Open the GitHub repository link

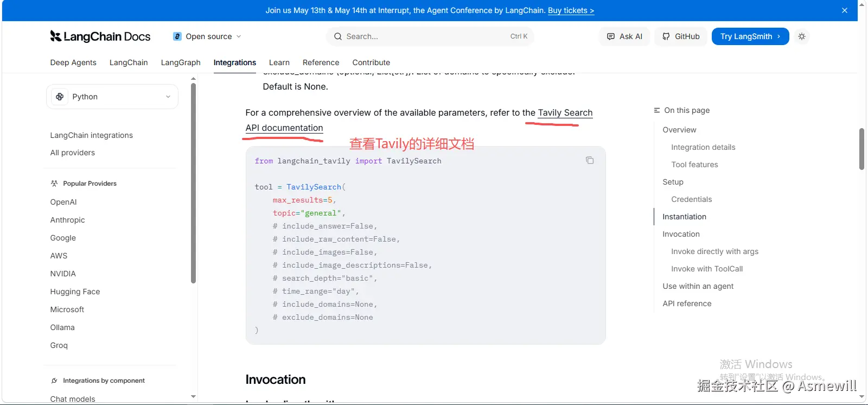click(x=681, y=36)
